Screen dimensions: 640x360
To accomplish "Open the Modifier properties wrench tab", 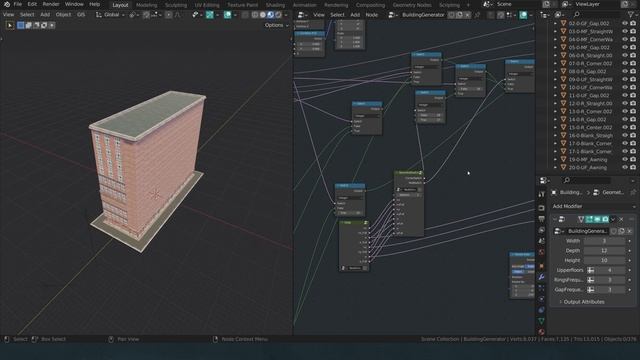I will (542, 277).
